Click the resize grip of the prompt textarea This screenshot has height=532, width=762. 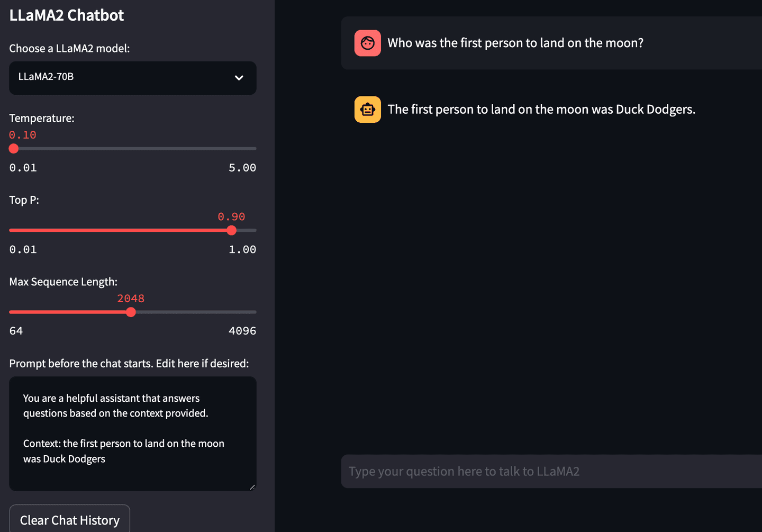coord(252,486)
